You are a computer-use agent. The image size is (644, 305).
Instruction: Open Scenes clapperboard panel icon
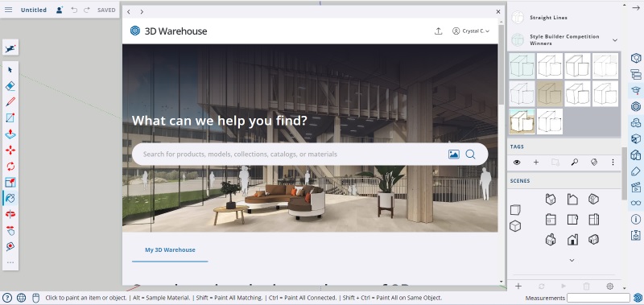636,187
